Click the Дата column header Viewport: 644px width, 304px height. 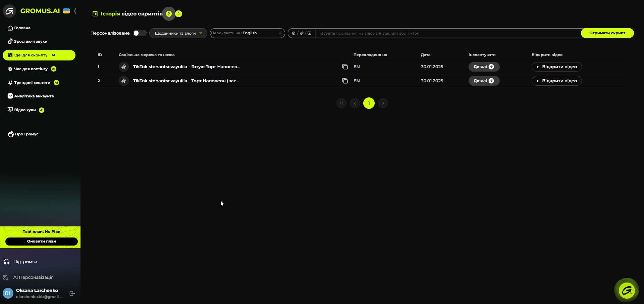426,55
